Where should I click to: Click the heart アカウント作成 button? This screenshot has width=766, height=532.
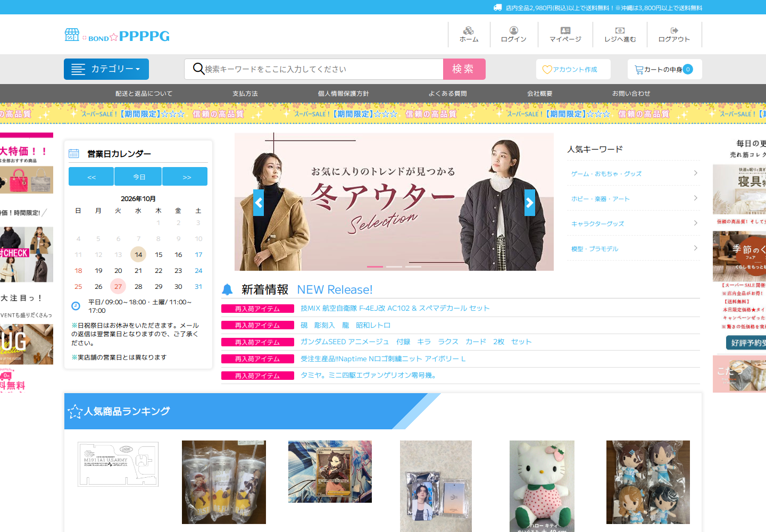[x=573, y=69]
